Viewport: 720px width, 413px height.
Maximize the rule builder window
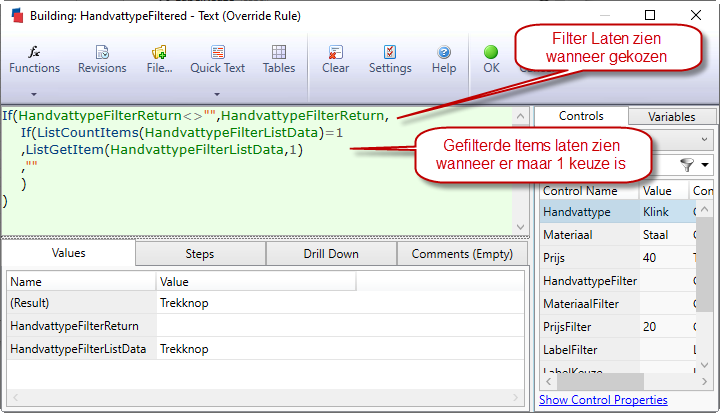point(650,15)
